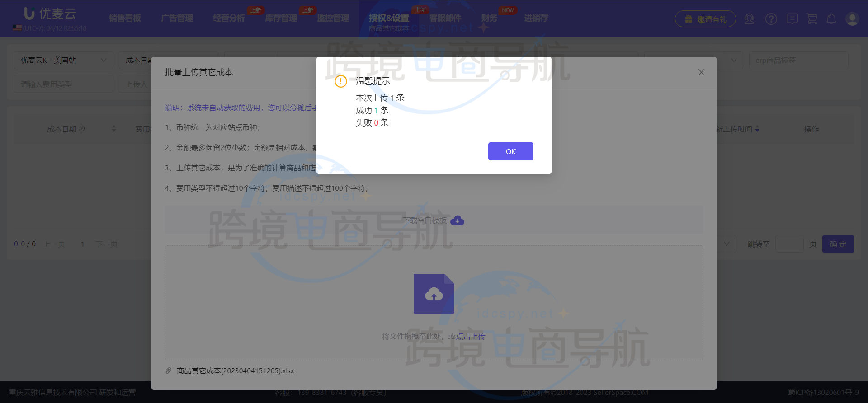This screenshot has width=868, height=403.
Task: Open the 经营分析 menu
Action: coord(229,18)
